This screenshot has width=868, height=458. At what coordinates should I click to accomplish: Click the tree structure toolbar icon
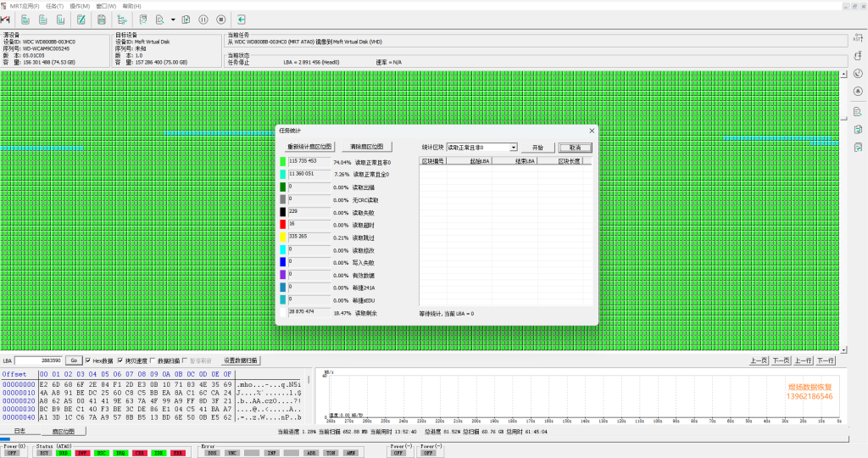[122, 20]
